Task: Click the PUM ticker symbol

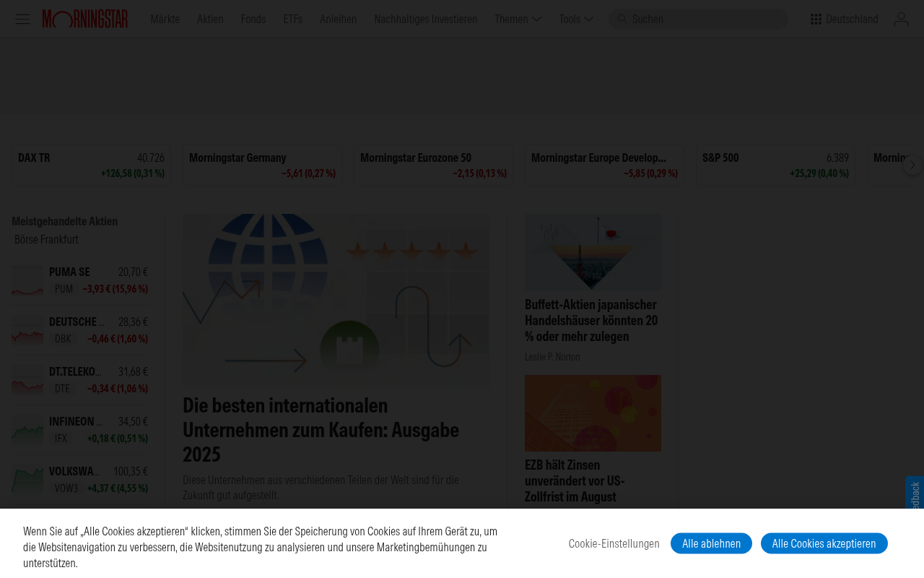Action: [x=64, y=288]
